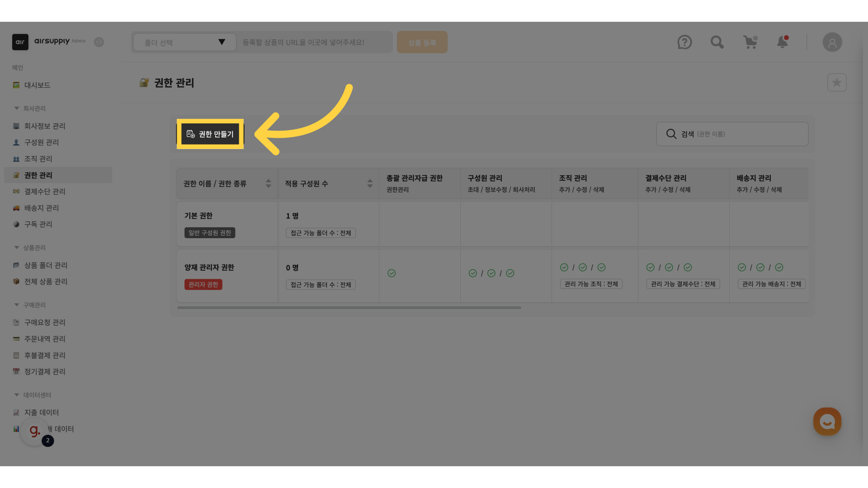The height and width of the screenshot is (488, 868).
Task: Click first green check under 조직 관리
Action: 564,267
